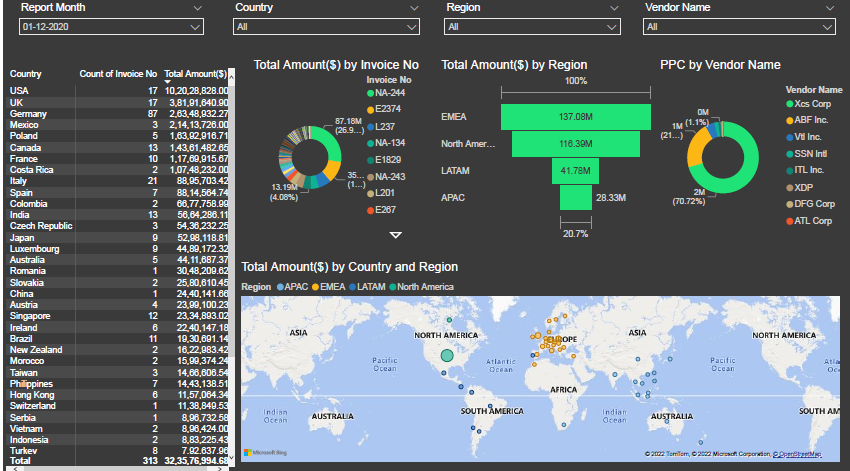Sort table by Count of Invoice No
850x471 pixels.
pyautogui.click(x=118, y=74)
